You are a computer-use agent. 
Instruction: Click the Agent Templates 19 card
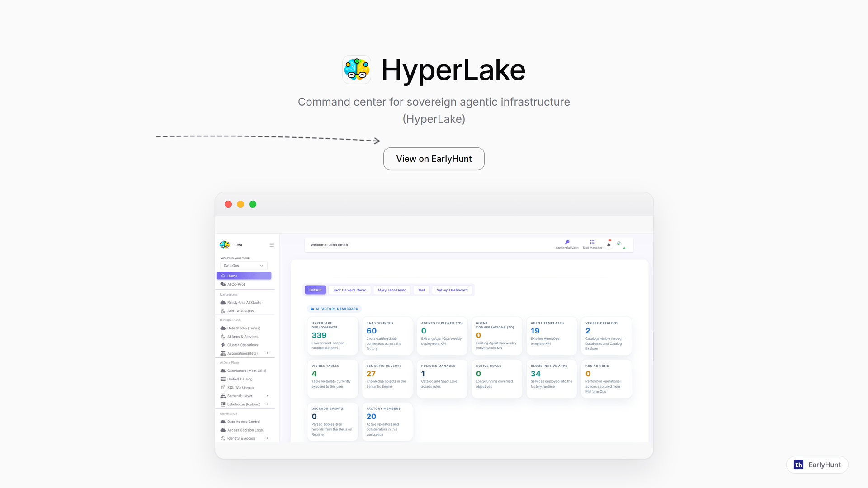[x=552, y=336]
